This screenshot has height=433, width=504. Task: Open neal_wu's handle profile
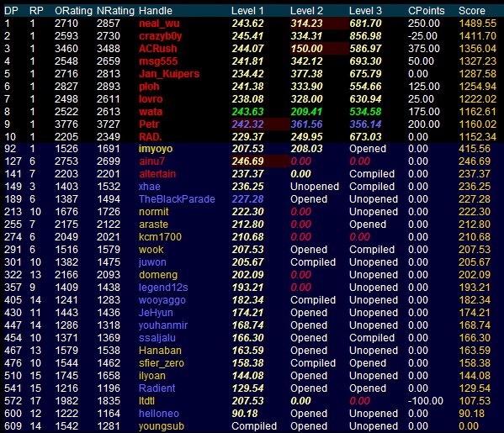pyautogui.click(x=159, y=24)
